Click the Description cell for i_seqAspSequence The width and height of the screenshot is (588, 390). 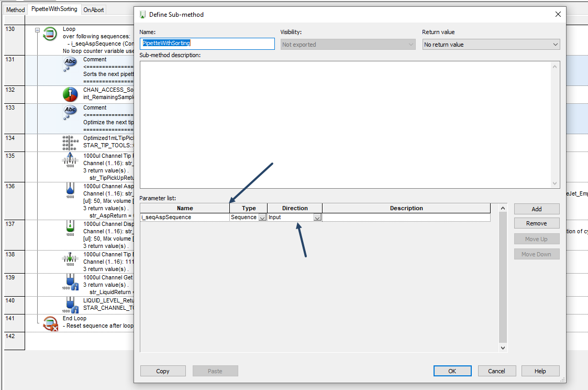click(x=406, y=218)
